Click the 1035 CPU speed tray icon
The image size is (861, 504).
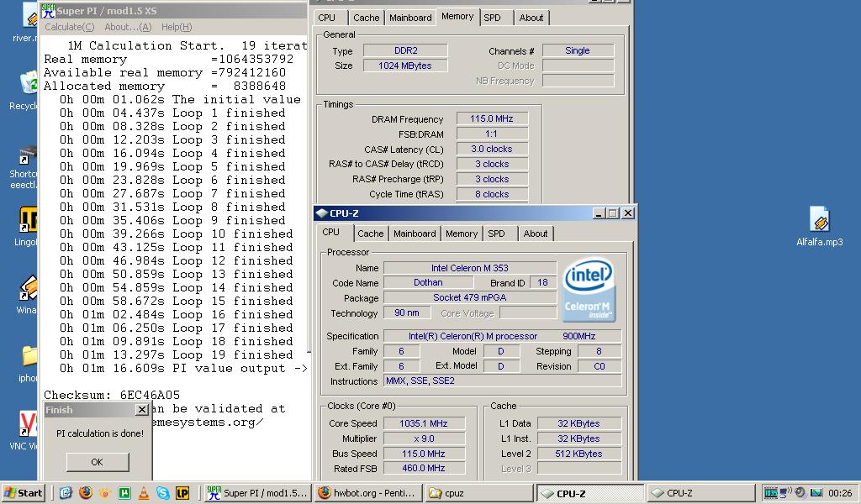(x=771, y=493)
